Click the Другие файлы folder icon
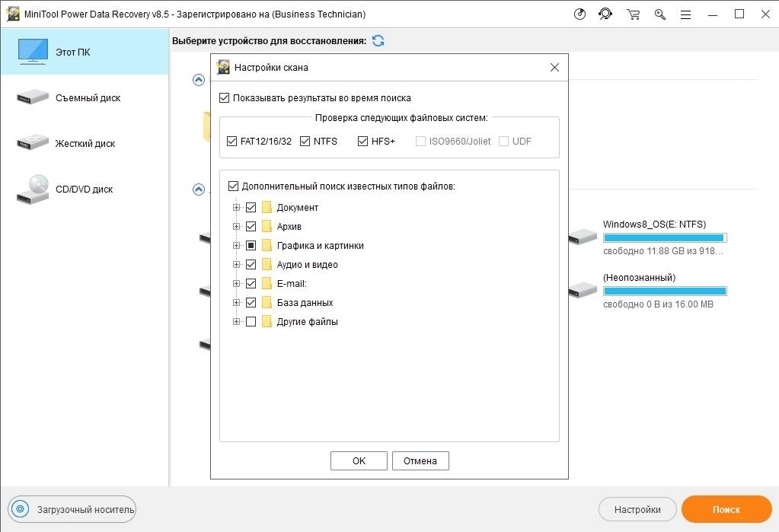 tap(267, 321)
